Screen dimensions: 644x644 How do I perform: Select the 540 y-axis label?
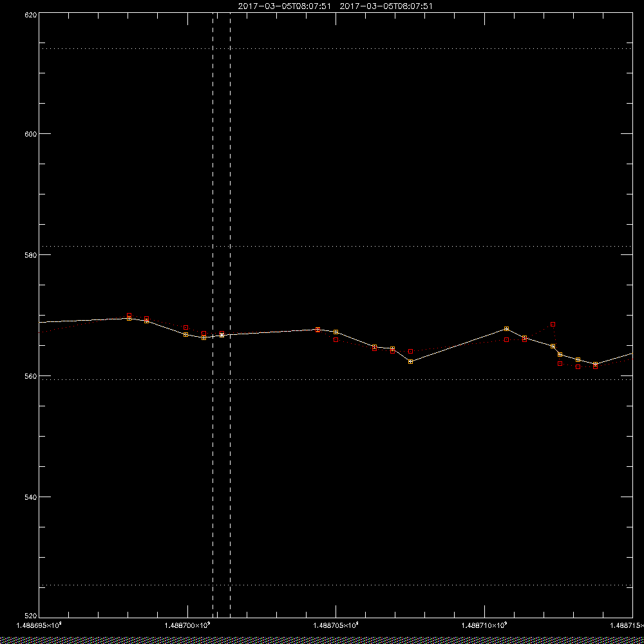[x=30, y=497]
